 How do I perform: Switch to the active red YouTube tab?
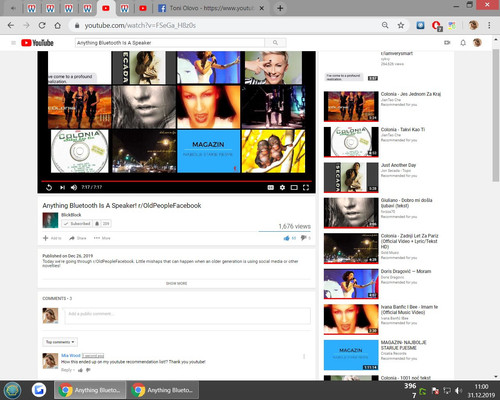(106, 8)
